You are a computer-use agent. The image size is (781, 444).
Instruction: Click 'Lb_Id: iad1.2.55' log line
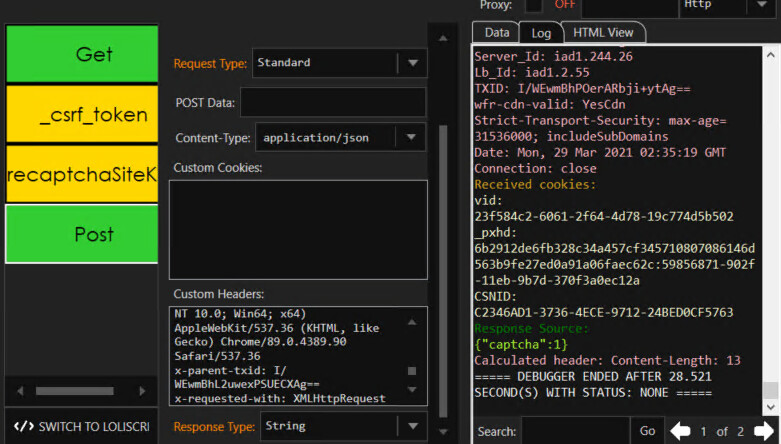(532, 72)
